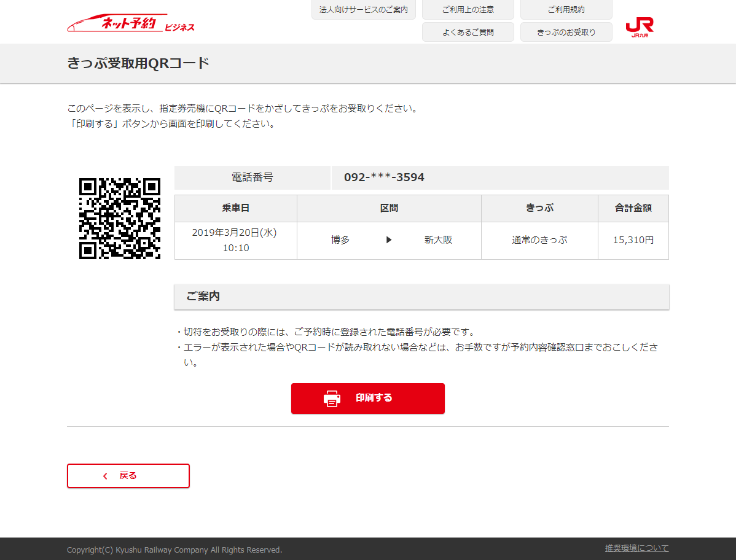The height and width of the screenshot is (560, 736).
Task: Click the printer icon on the print button
Action: tap(332, 399)
